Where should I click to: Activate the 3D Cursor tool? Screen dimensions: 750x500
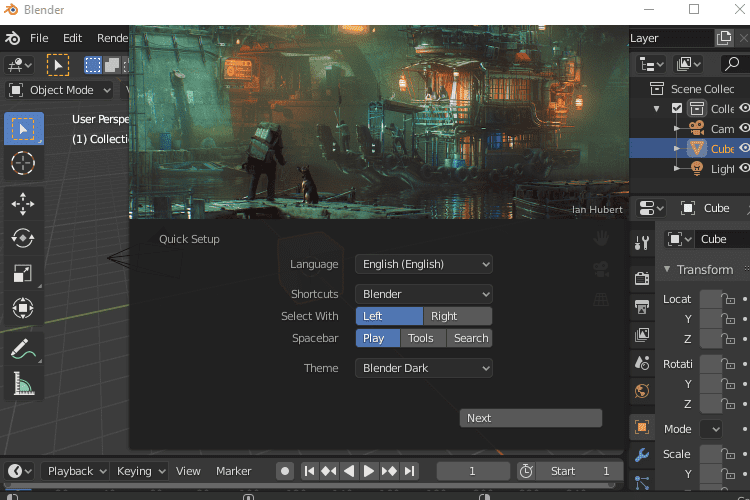click(x=23, y=163)
